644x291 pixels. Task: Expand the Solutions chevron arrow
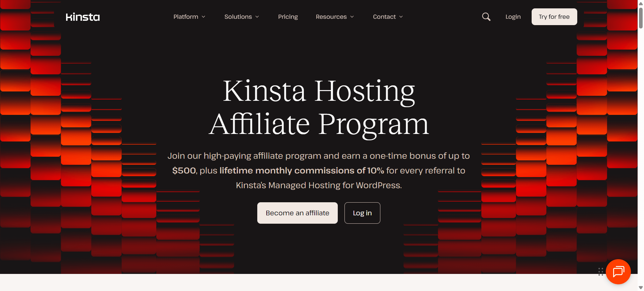(x=257, y=17)
